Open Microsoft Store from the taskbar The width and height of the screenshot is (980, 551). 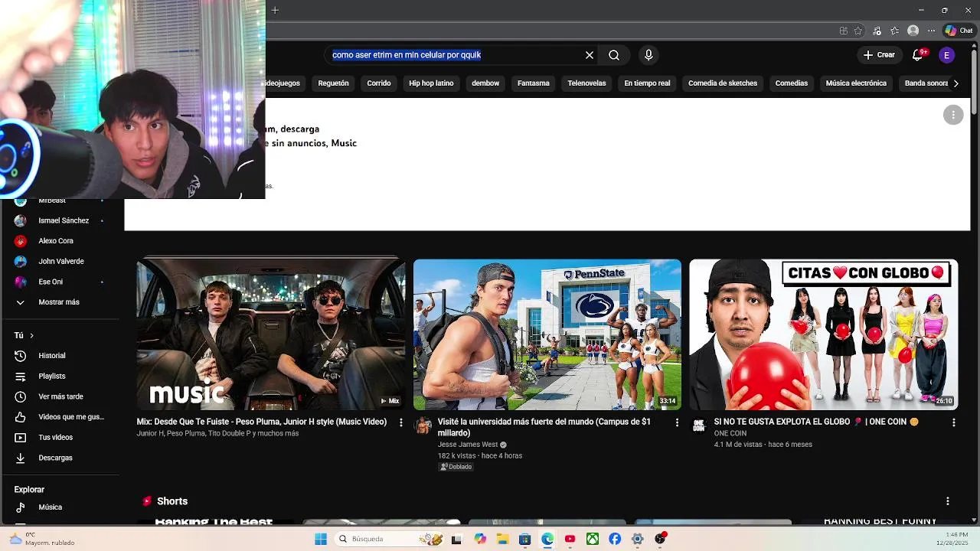pos(524,539)
